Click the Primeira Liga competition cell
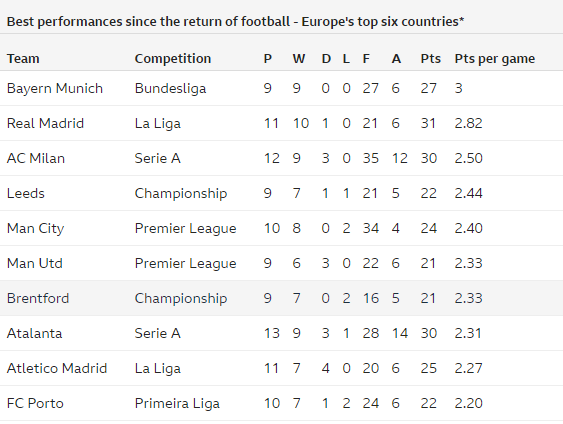 pos(177,403)
